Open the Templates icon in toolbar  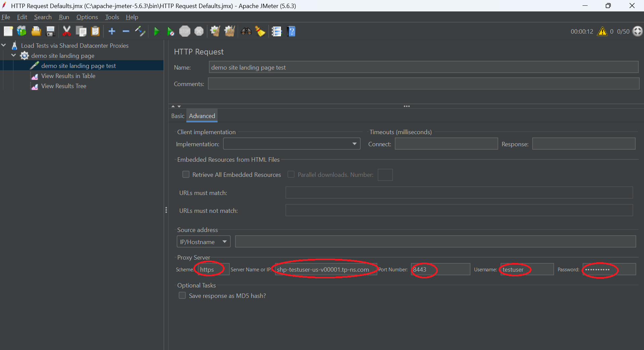[22, 31]
